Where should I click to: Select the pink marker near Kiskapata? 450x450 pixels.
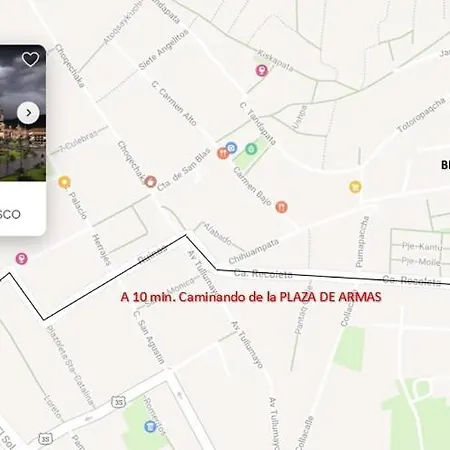coord(262,71)
